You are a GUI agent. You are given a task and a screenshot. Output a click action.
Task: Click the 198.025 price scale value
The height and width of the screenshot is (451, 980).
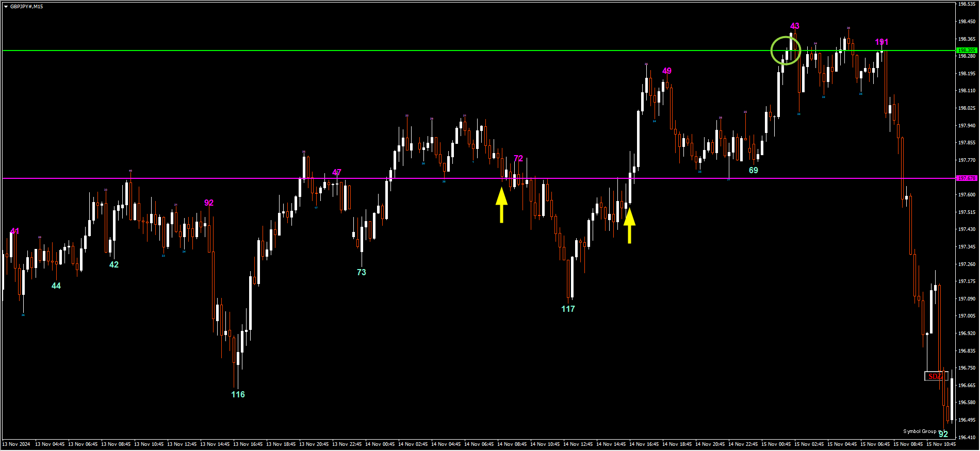[967, 108]
